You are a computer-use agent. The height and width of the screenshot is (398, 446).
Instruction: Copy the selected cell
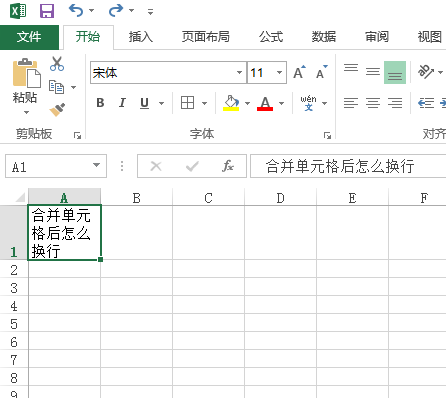(56, 87)
